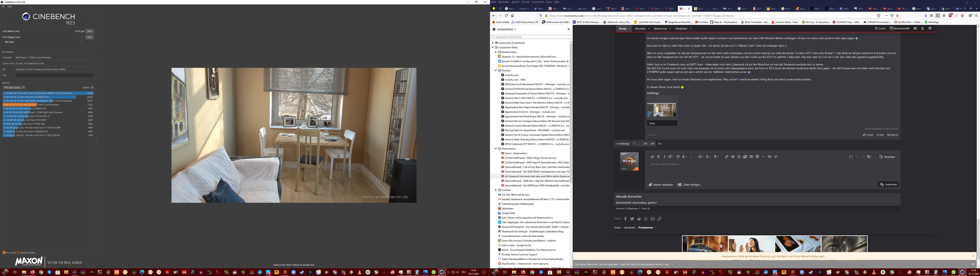Toggle italic formatting in reply editor
This screenshot has height=276, width=980.
coord(664,157)
